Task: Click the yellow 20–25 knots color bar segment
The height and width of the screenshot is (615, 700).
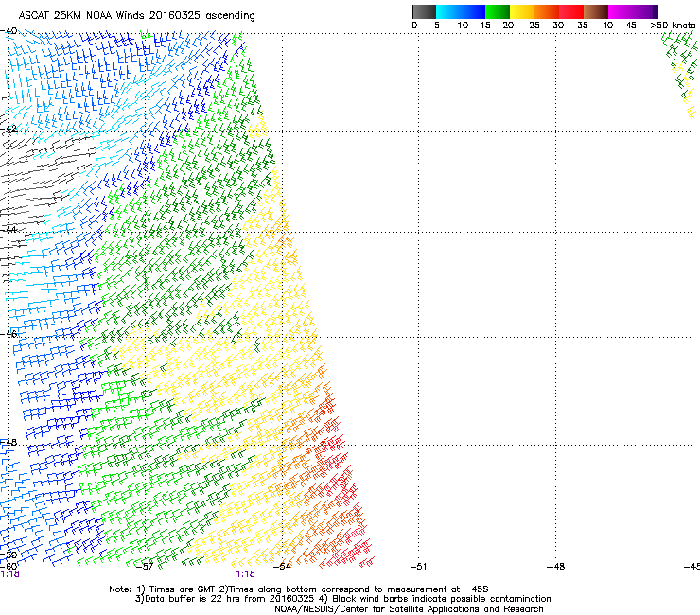Action: [522, 11]
